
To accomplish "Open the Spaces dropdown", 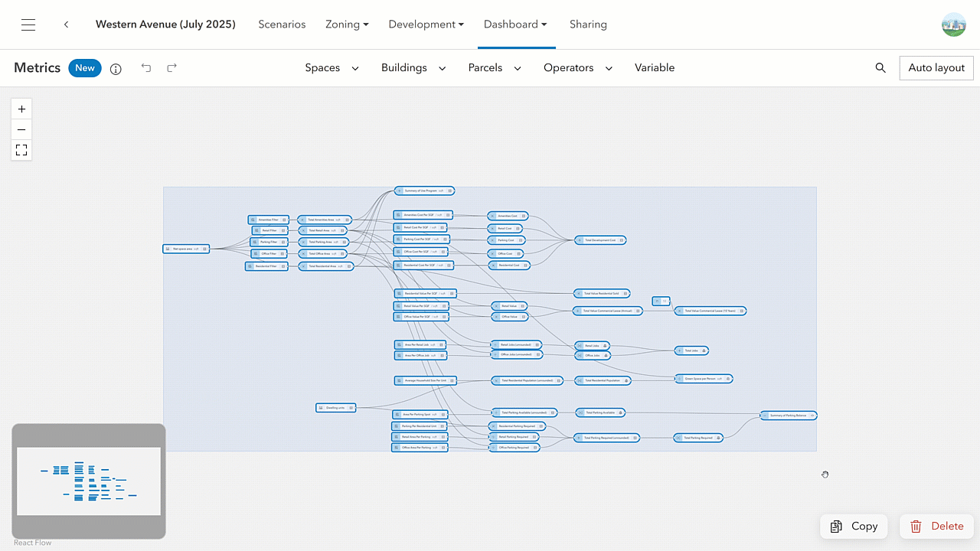I will tap(332, 67).
